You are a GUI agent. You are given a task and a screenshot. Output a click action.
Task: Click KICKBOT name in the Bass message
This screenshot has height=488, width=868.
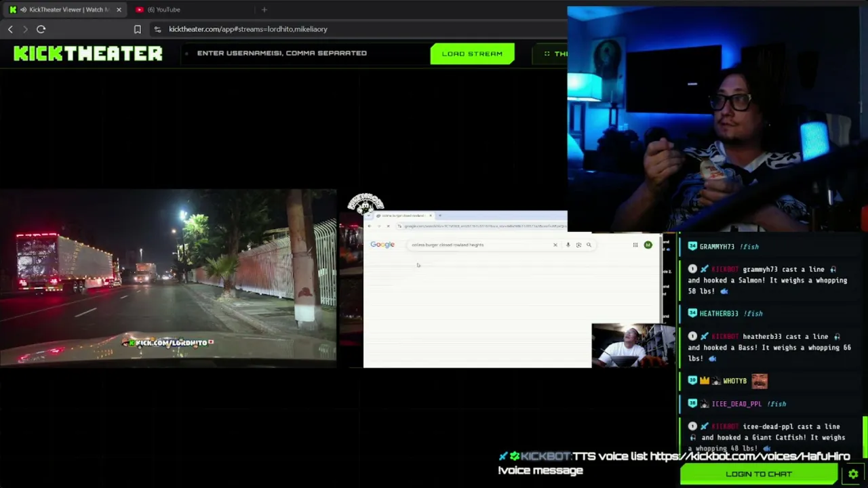click(x=725, y=337)
